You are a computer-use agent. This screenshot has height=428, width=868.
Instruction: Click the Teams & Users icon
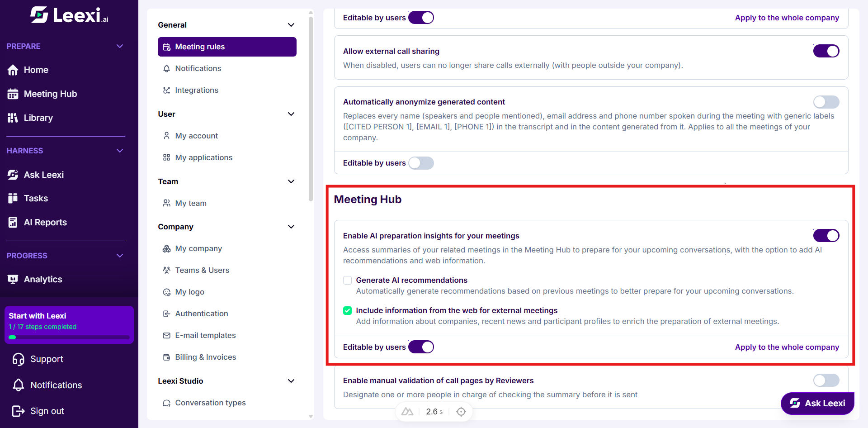pos(167,270)
